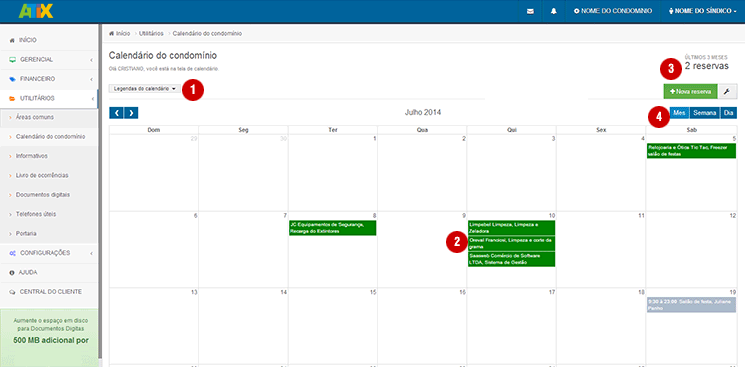
Task: Open the messages envelope icon
Action: coord(530,11)
